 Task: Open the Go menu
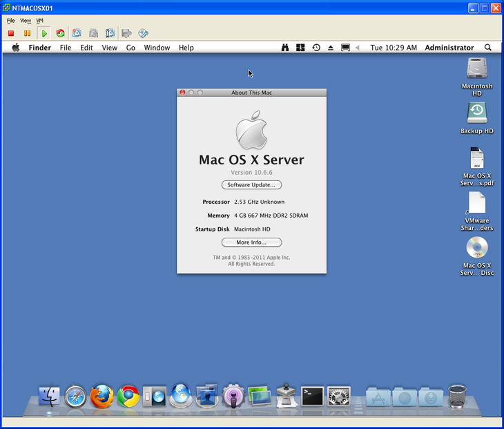(130, 48)
